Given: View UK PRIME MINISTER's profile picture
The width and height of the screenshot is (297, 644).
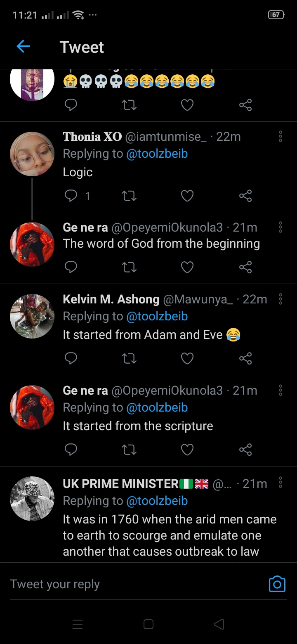Looking at the screenshot, I should tap(32, 499).
